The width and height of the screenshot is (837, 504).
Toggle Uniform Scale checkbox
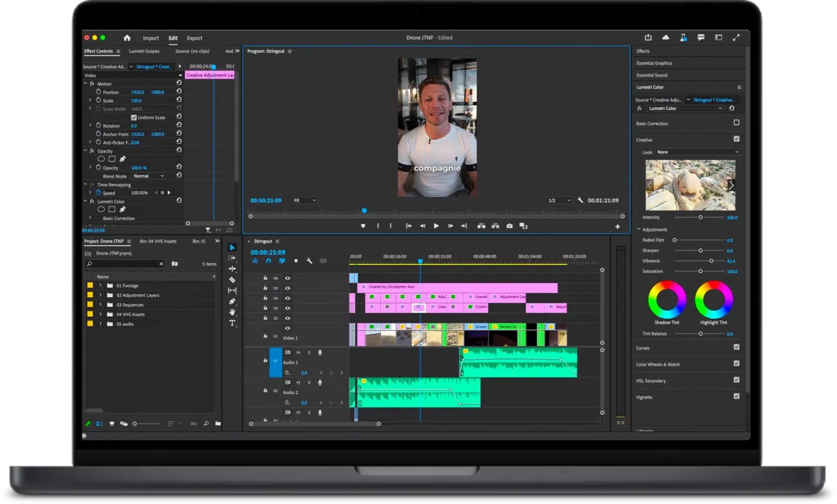134,117
